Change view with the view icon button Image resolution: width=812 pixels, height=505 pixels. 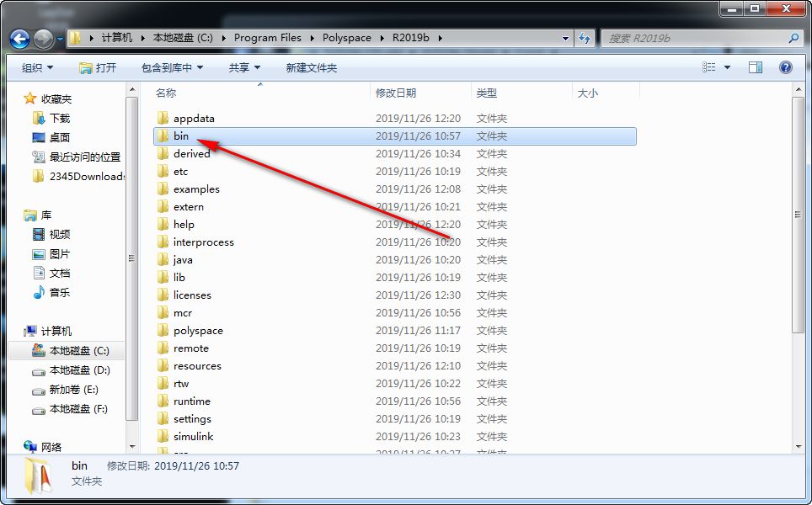click(x=709, y=67)
